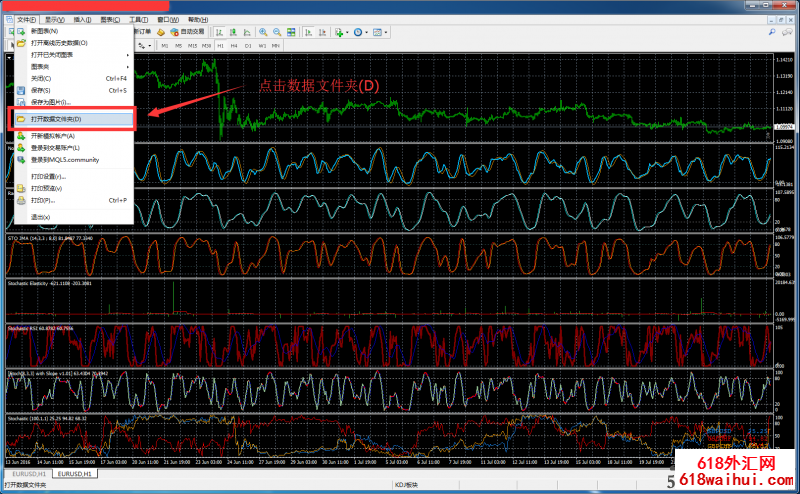The width and height of the screenshot is (800, 494).
Task: Choose 关闭(C) in the file menu
Action: (74, 78)
